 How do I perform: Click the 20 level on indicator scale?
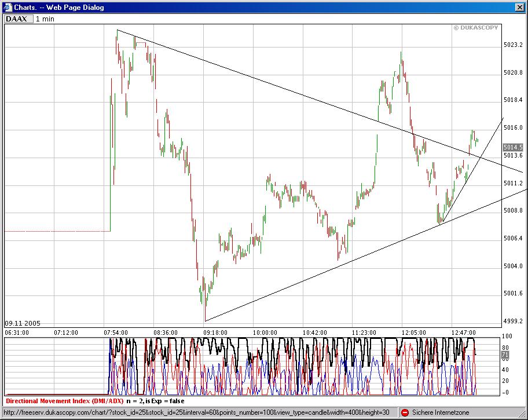(505, 381)
